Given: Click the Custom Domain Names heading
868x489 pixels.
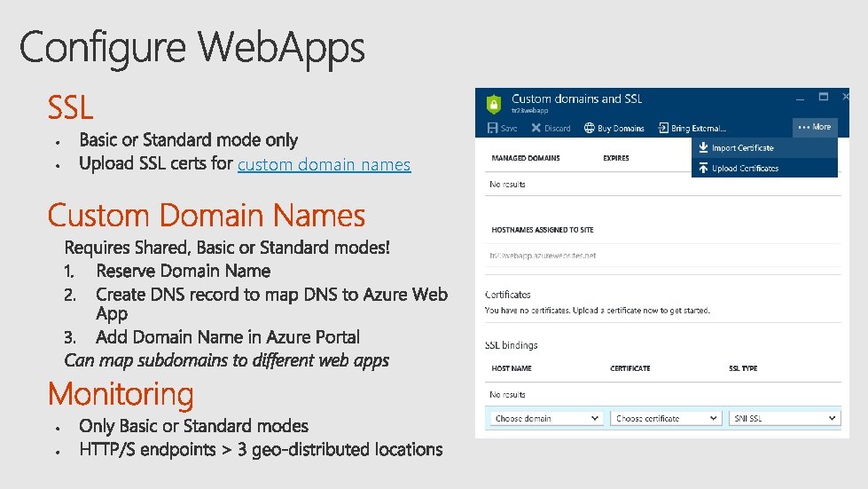Looking at the screenshot, I should (x=206, y=216).
